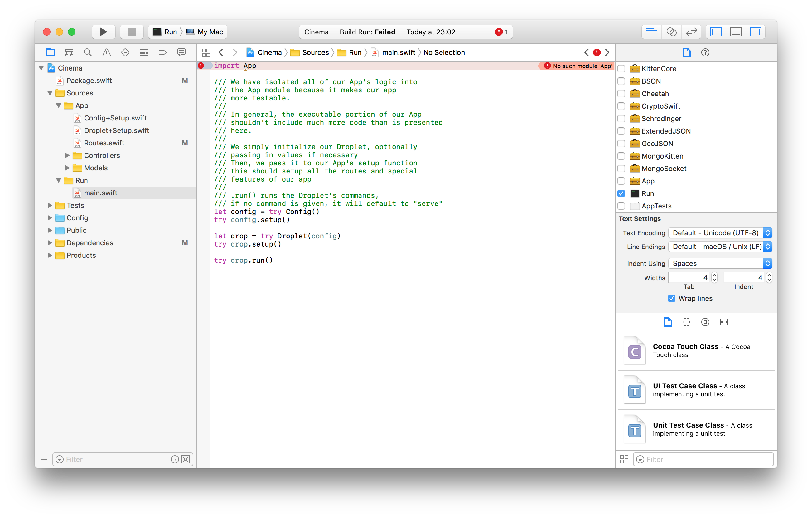Open the Find navigator magnifier icon
The width and height of the screenshot is (812, 518).
(88, 52)
